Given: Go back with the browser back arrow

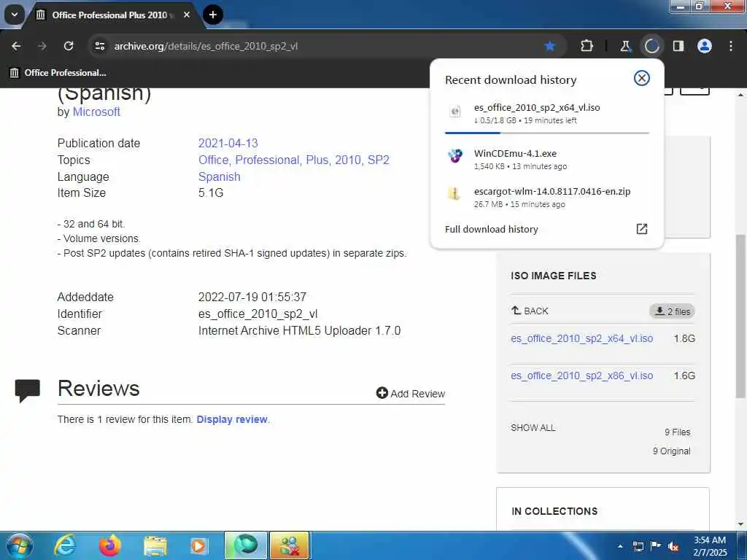Looking at the screenshot, I should (16, 46).
